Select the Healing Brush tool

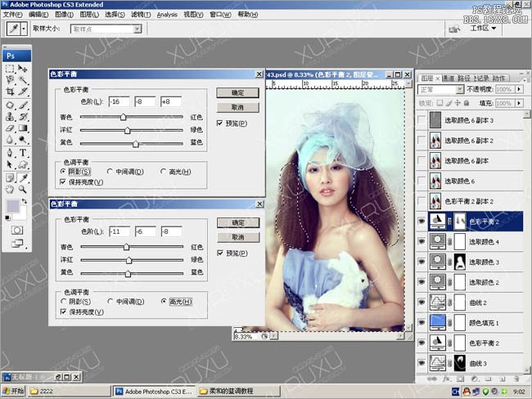coord(10,105)
